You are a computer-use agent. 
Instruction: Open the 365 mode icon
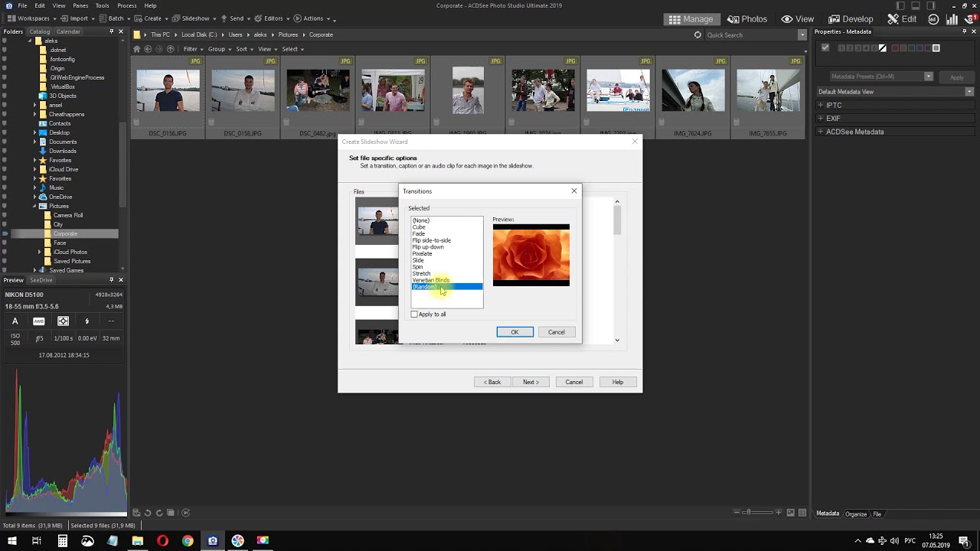tap(933, 19)
